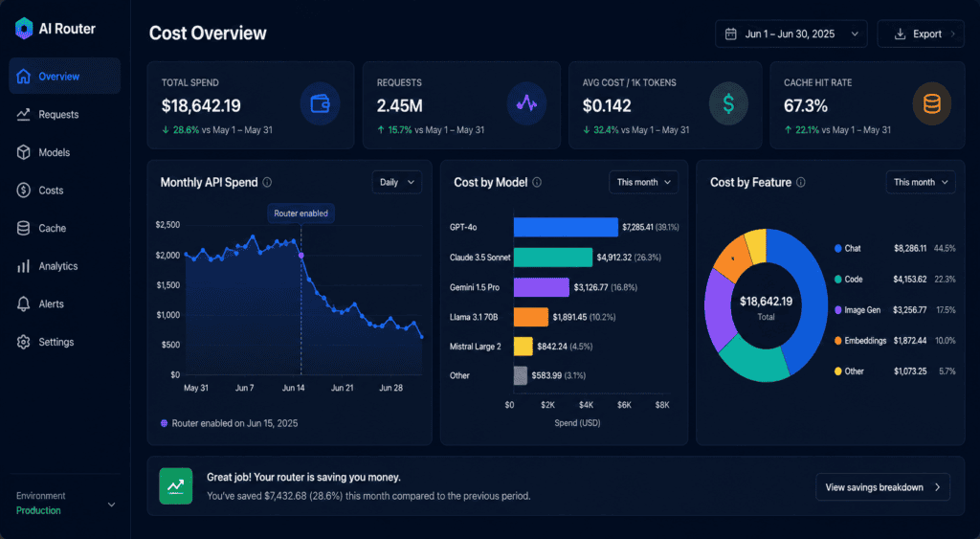Click the Requests line chart icon

(23, 115)
